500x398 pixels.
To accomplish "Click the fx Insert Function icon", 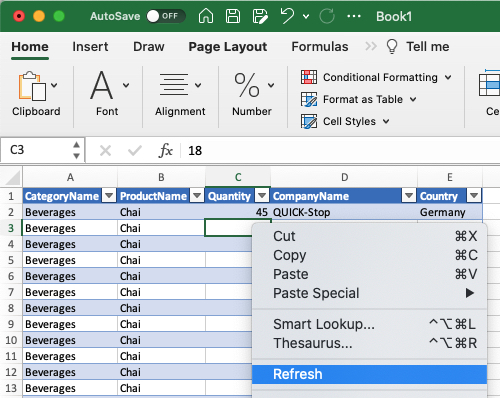I will pos(165,150).
